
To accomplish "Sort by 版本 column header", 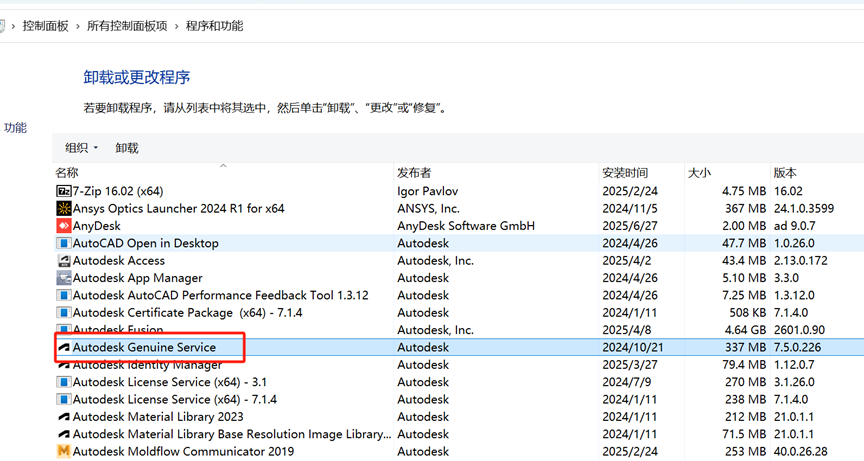I will click(x=817, y=172).
